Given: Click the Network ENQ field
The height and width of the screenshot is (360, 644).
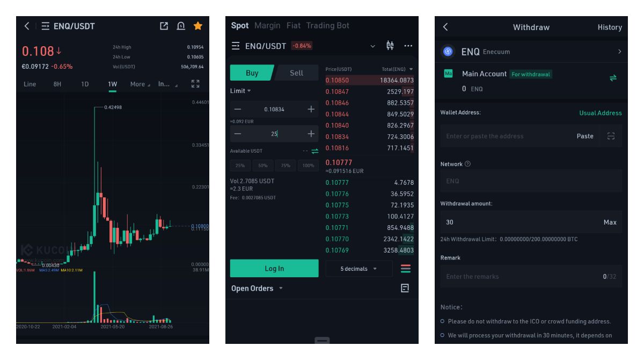Looking at the screenshot, I should [x=531, y=181].
